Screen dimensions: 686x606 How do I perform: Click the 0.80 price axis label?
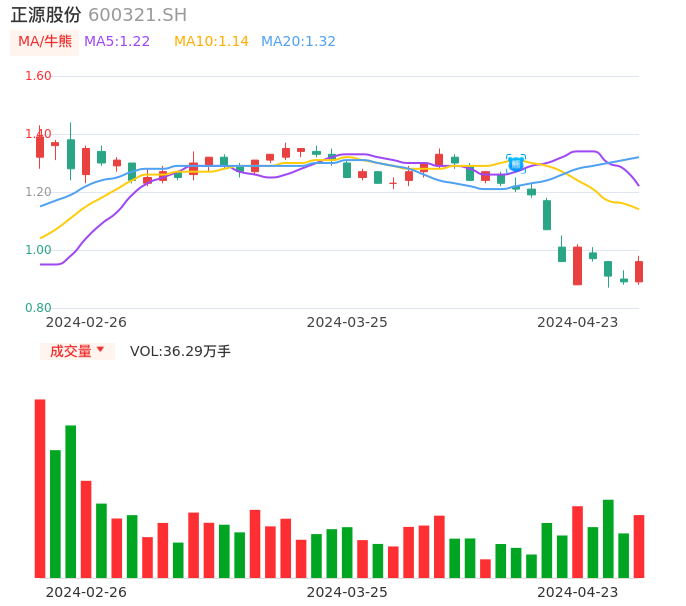(38, 308)
